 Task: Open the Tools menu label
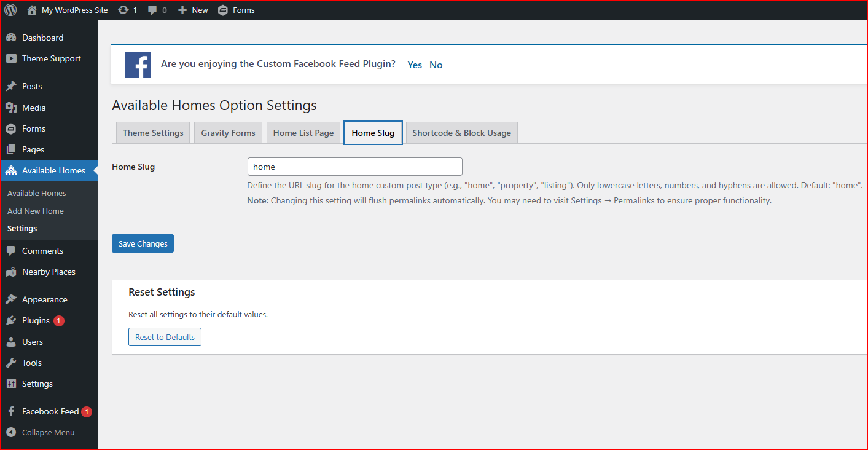(32, 363)
